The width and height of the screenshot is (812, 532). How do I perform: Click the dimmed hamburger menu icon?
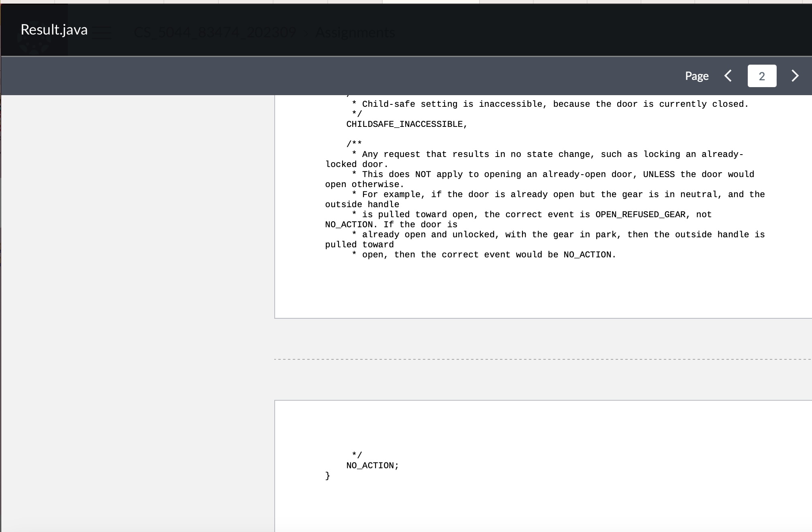pos(102,33)
